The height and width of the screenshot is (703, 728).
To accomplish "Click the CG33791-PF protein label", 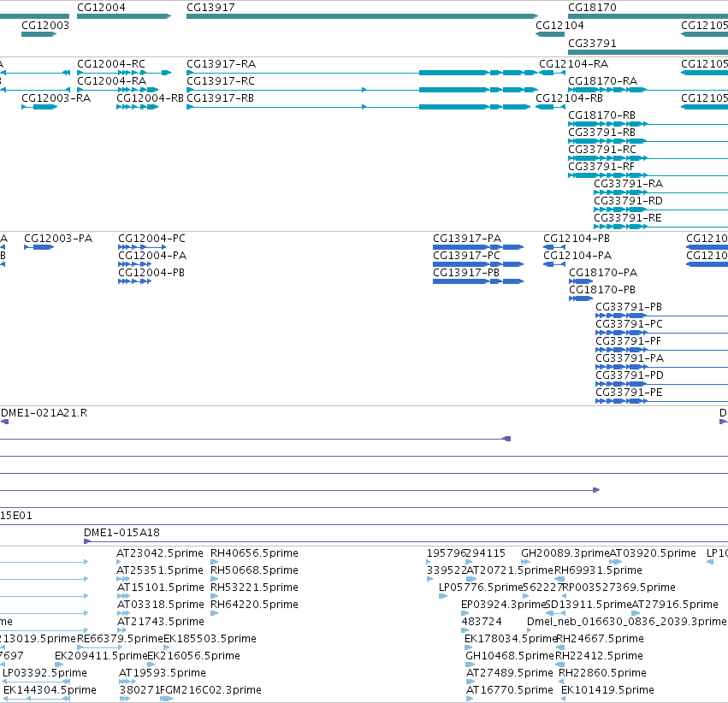I will pyautogui.click(x=628, y=341).
